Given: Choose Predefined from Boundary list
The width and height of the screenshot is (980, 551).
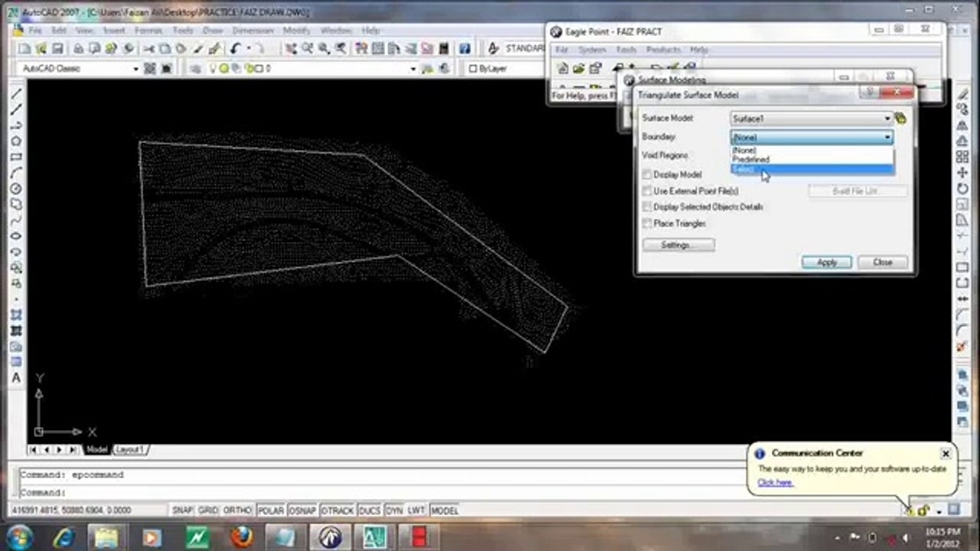Looking at the screenshot, I should tap(812, 159).
